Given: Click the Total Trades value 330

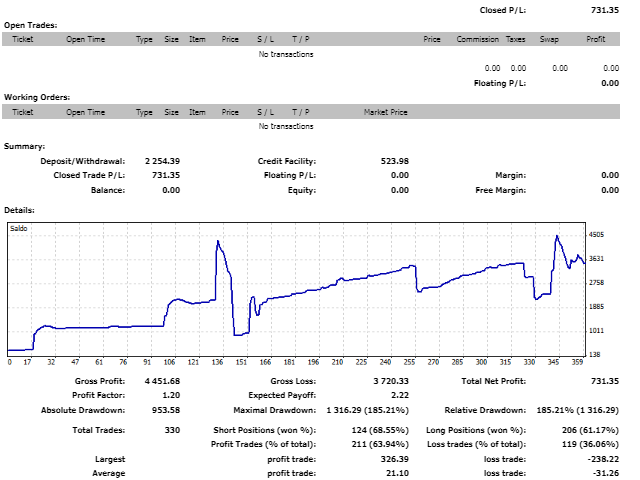Looking at the screenshot, I should pos(172,430).
